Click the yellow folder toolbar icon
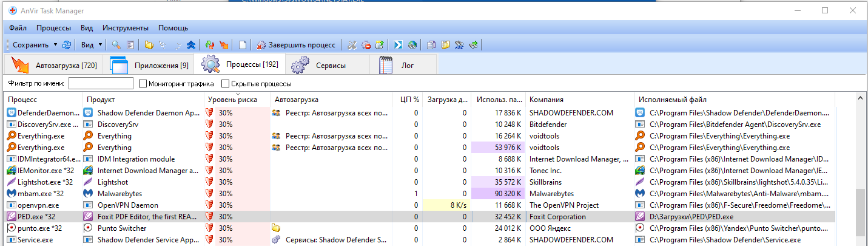Screen dimensions: 868x246 (149, 45)
